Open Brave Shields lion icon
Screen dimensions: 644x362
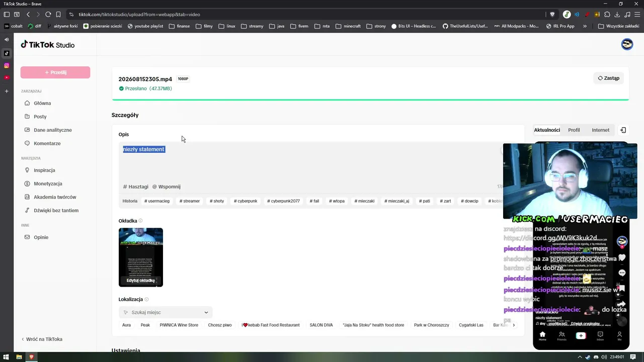[552, 15]
